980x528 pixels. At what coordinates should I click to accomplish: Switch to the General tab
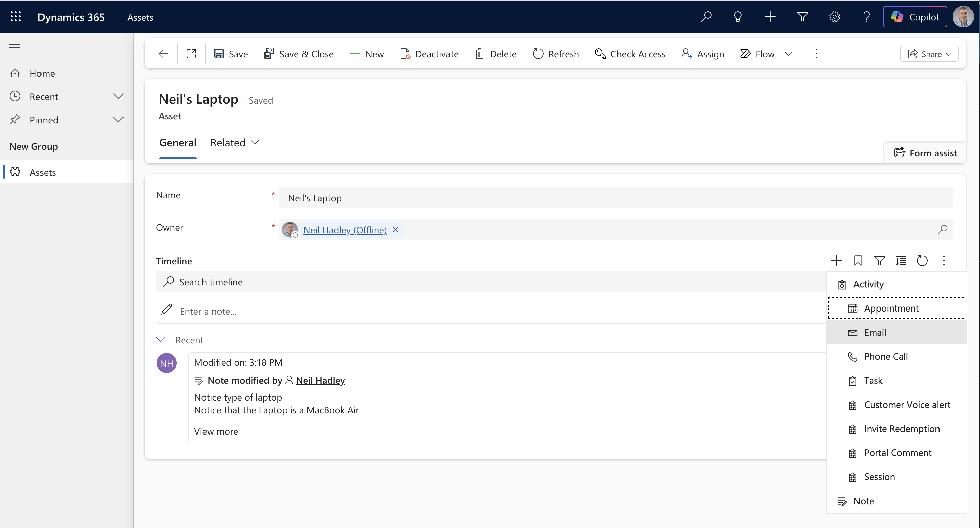pos(178,142)
